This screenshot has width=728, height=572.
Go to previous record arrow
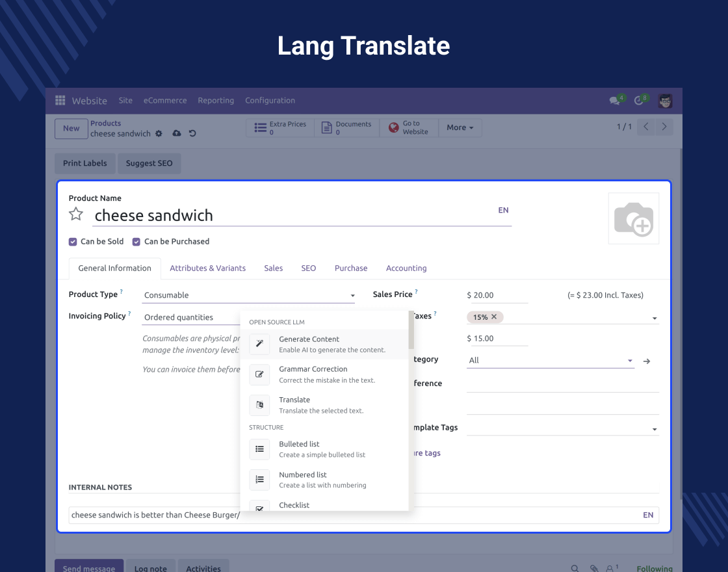coord(646,127)
